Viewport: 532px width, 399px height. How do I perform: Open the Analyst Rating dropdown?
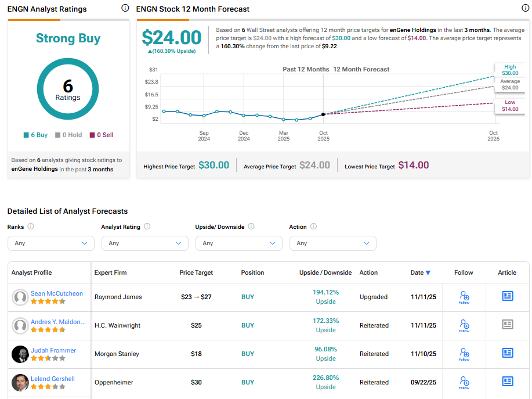coord(144,243)
